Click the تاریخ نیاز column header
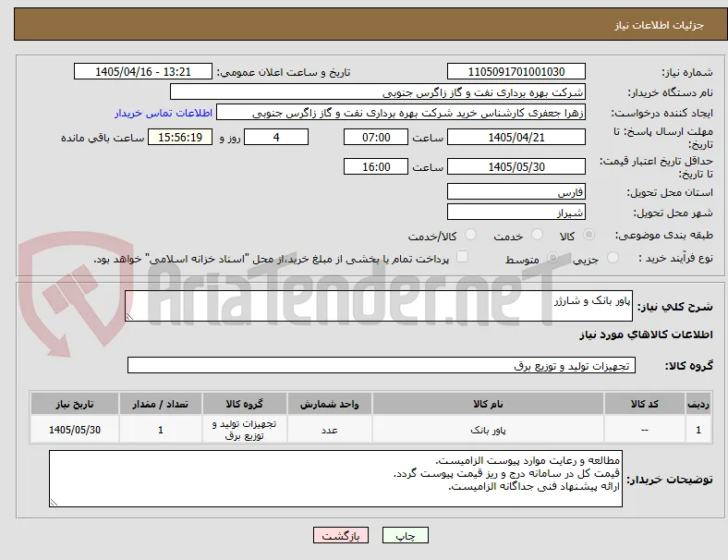 [75, 404]
